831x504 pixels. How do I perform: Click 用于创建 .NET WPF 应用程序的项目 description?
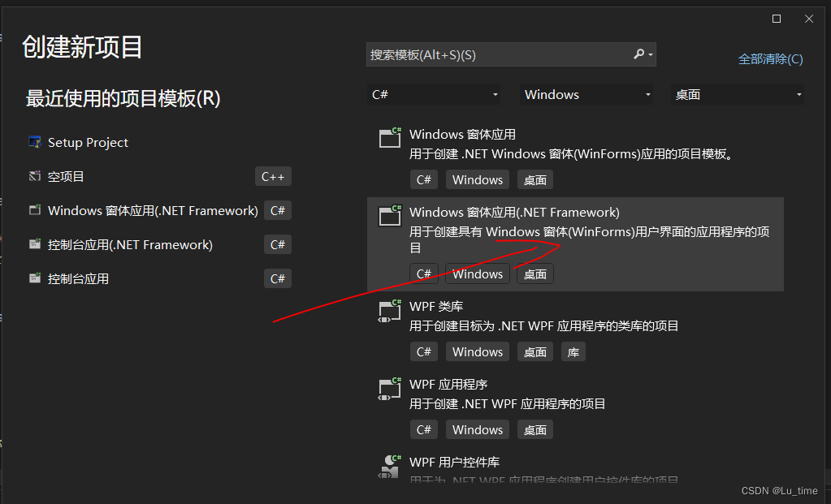[x=507, y=403]
